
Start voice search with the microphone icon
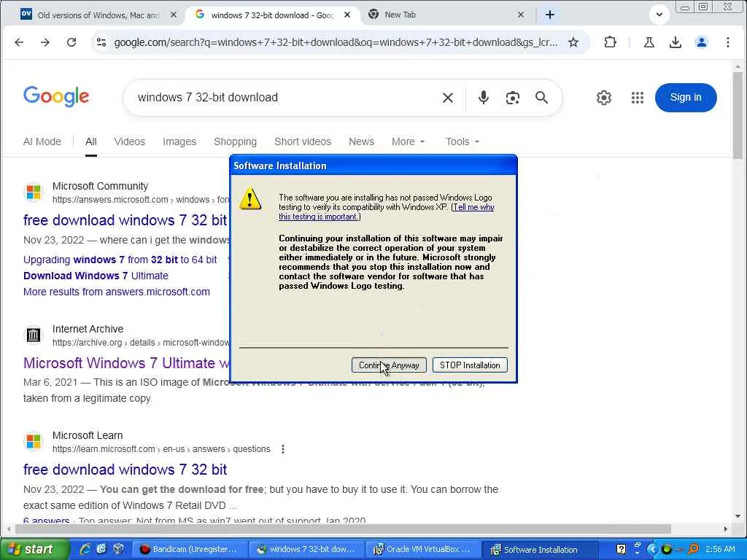click(483, 97)
